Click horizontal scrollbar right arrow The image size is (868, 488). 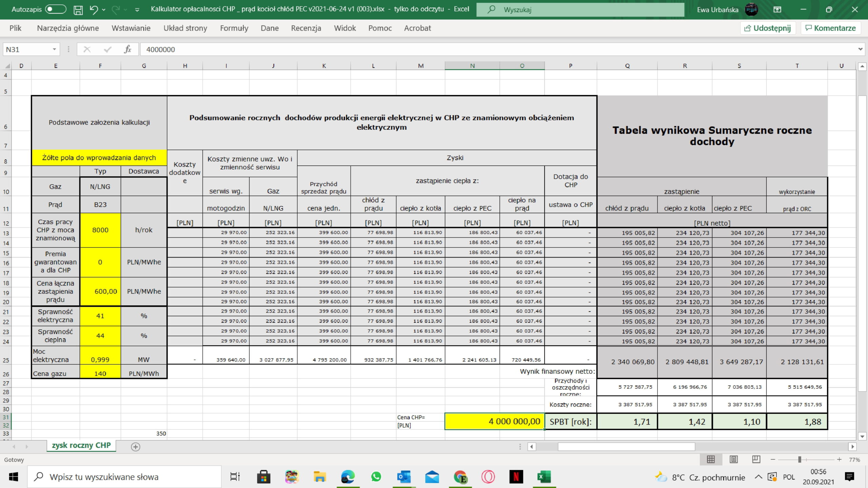point(852,447)
